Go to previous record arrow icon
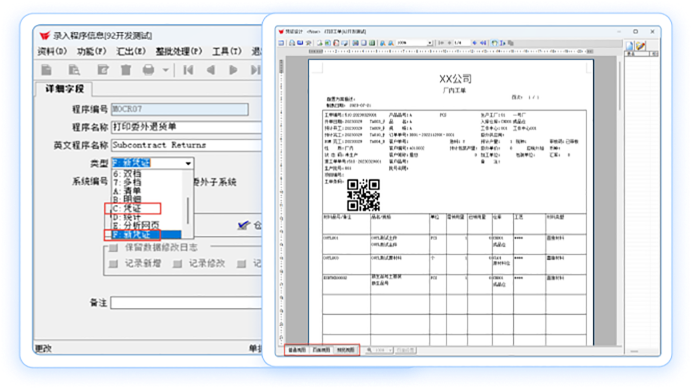The height and width of the screenshot is (388, 691). tap(211, 70)
